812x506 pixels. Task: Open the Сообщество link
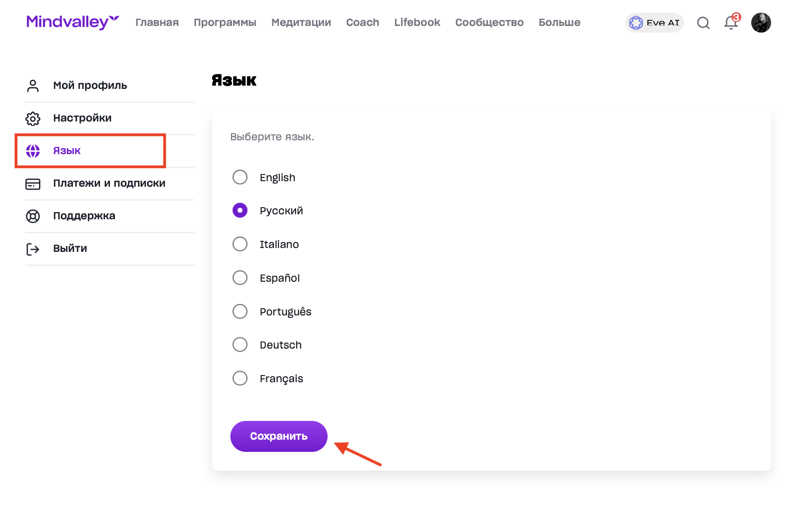tap(489, 23)
